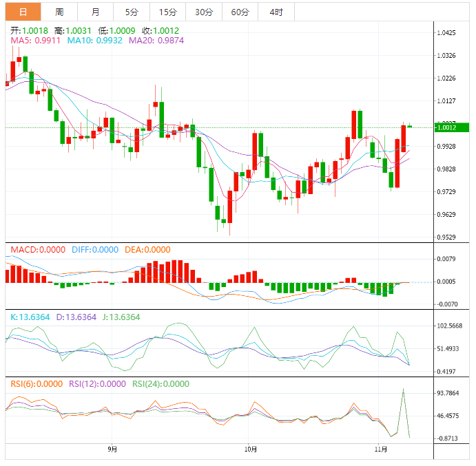The height and width of the screenshot is (466, 476).
Task: Open the 15分 timeframe tab
Action: click(167, 12)
